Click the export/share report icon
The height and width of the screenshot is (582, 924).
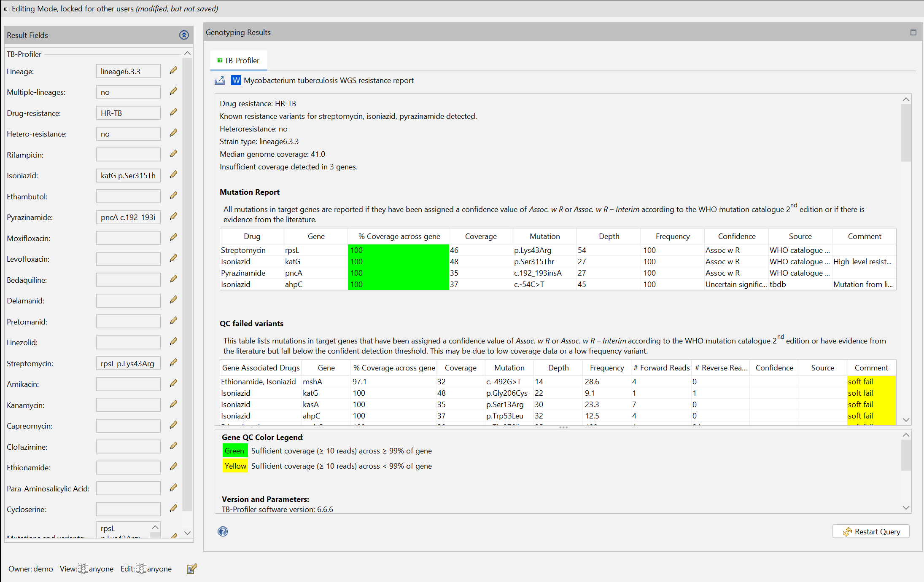[220, 80]
